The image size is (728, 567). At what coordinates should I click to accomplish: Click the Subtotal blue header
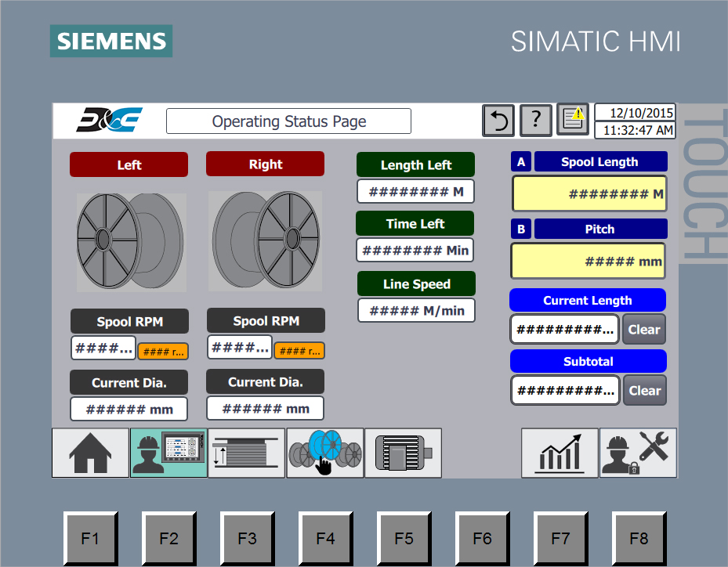coord(589,361)
